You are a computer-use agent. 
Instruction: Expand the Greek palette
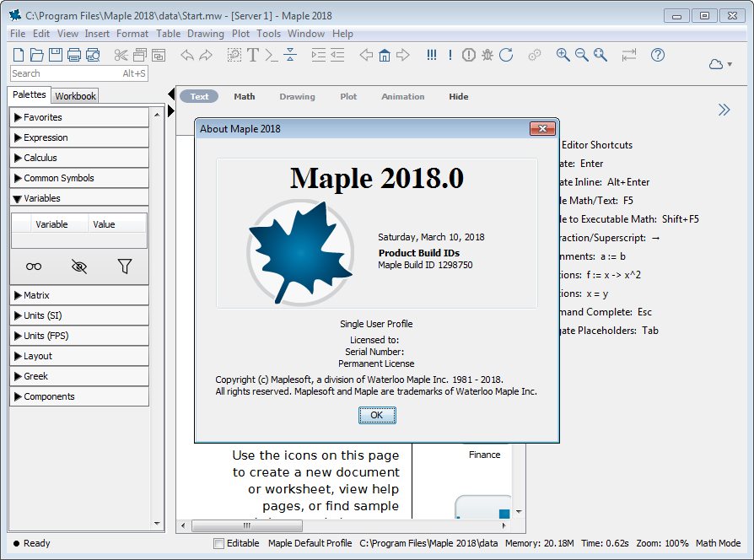79,376
